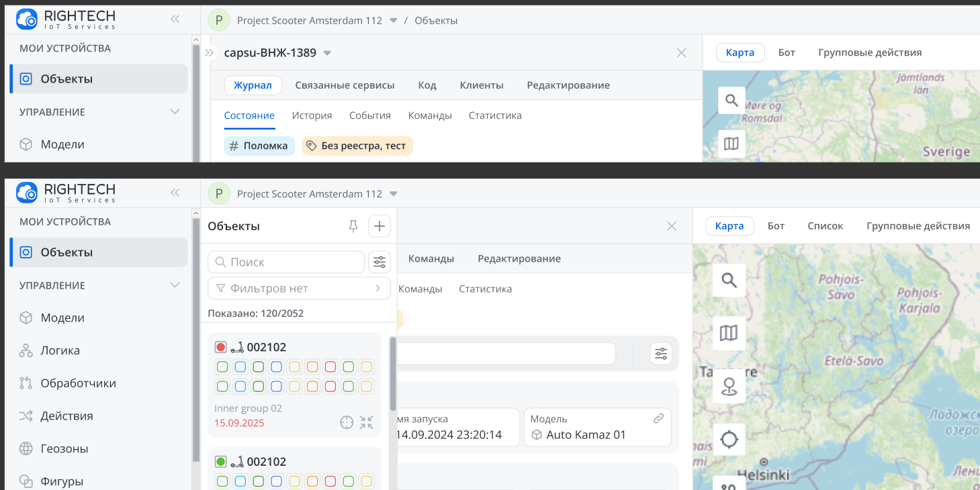
Task: Toggle green status checkbox on second 002102 card
Action: [x=221, y=462]
